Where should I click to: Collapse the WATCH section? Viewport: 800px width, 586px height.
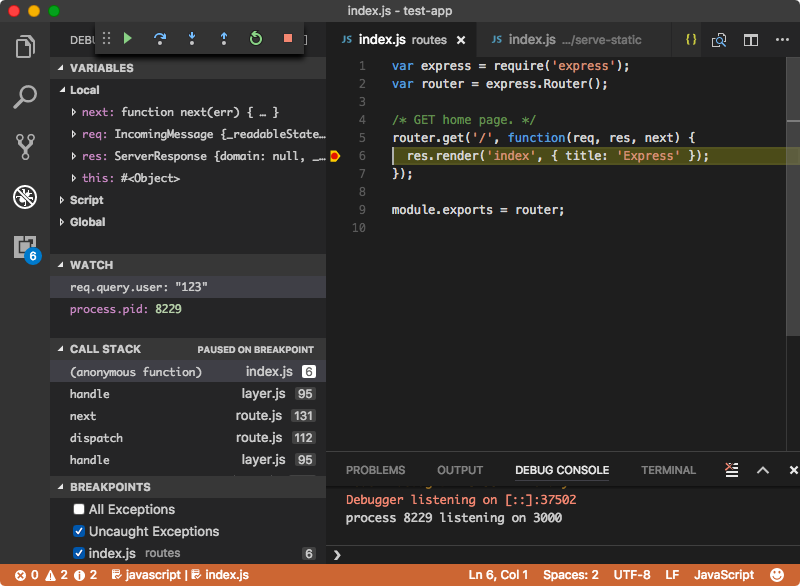click(61, 265)
